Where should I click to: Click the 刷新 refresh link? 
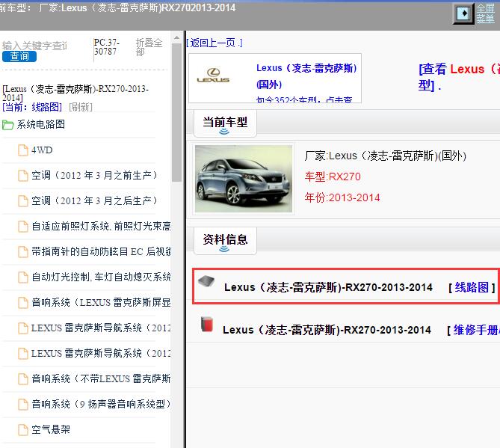coord(81,107)
